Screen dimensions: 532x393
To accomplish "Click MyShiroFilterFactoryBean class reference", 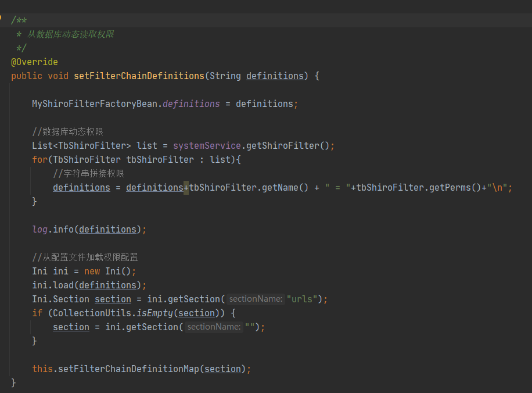I will 95,104.
